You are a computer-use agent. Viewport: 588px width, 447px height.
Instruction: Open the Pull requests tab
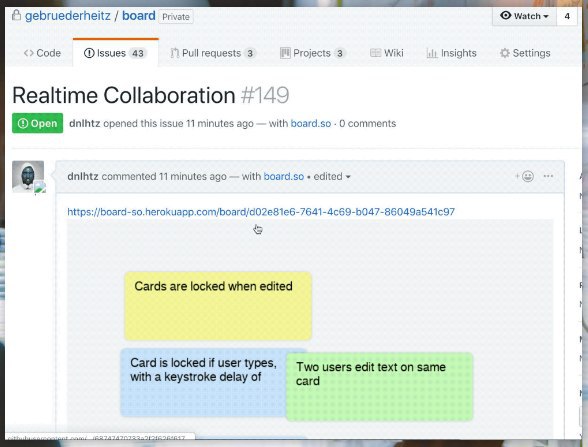click(x=213, y=53)
